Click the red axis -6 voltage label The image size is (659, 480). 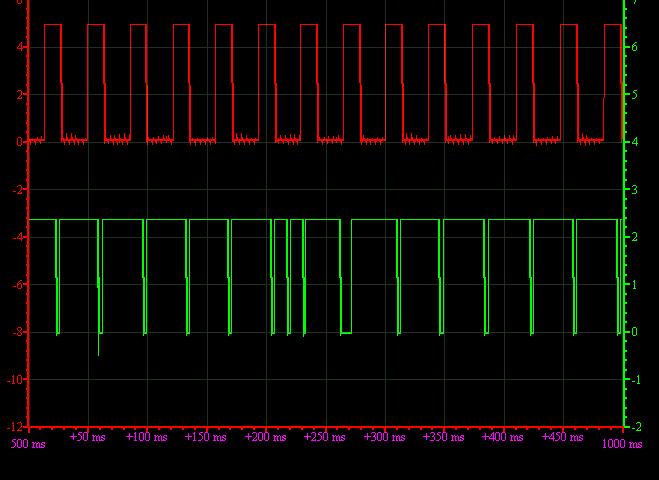coord(18,285)
